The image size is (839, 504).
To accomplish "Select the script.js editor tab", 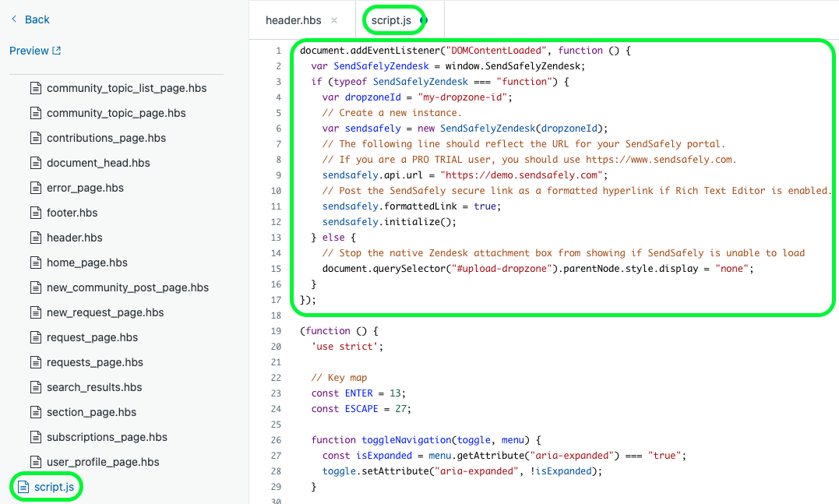I will point(391,20).
